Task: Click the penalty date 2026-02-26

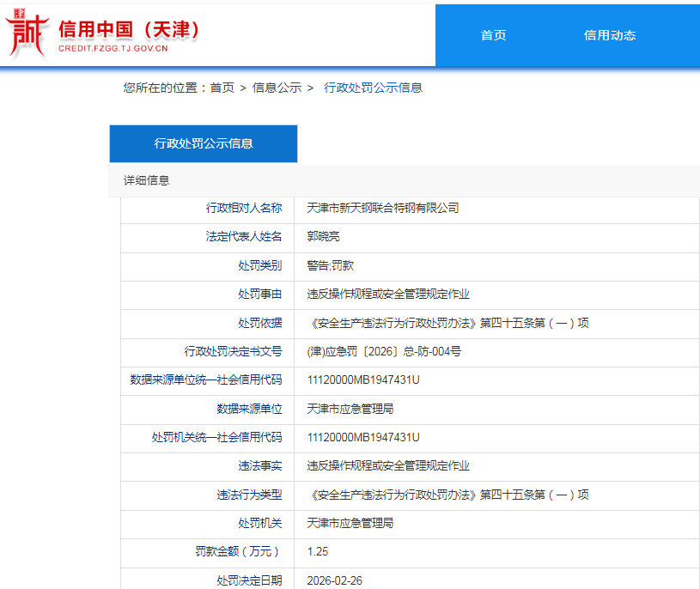Action: pos(335,580)
